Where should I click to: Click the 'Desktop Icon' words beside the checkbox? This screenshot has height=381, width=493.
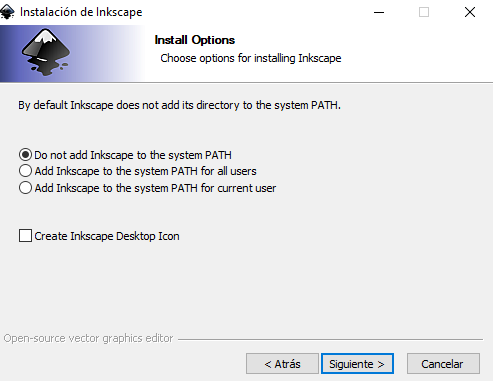pos(148,236)
